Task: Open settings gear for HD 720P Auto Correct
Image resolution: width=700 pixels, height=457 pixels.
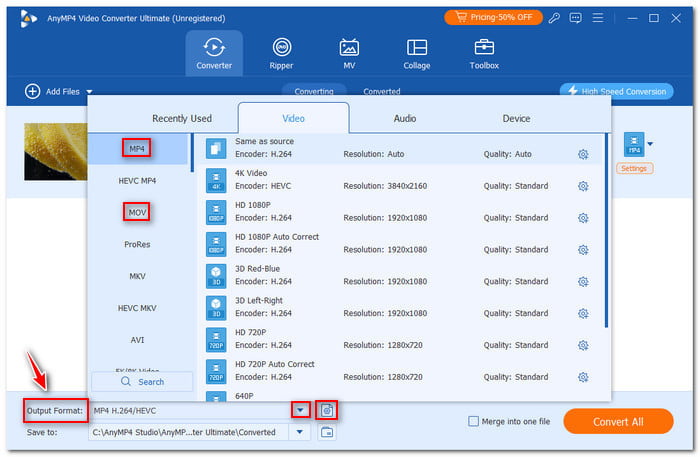Action: (583, 378)
